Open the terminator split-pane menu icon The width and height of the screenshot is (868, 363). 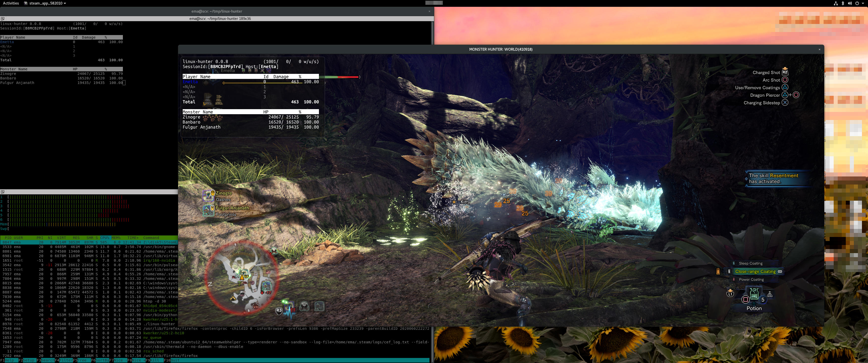click(x=3, y=18)
